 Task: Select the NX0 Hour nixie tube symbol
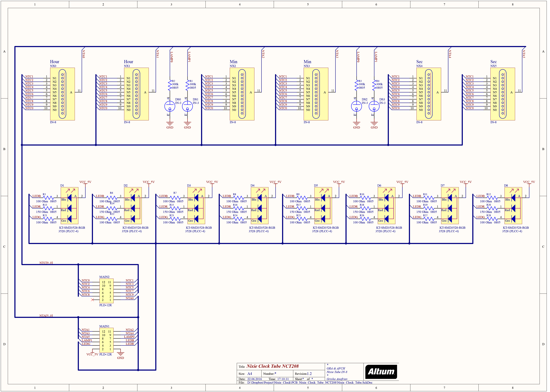[62, 94]
